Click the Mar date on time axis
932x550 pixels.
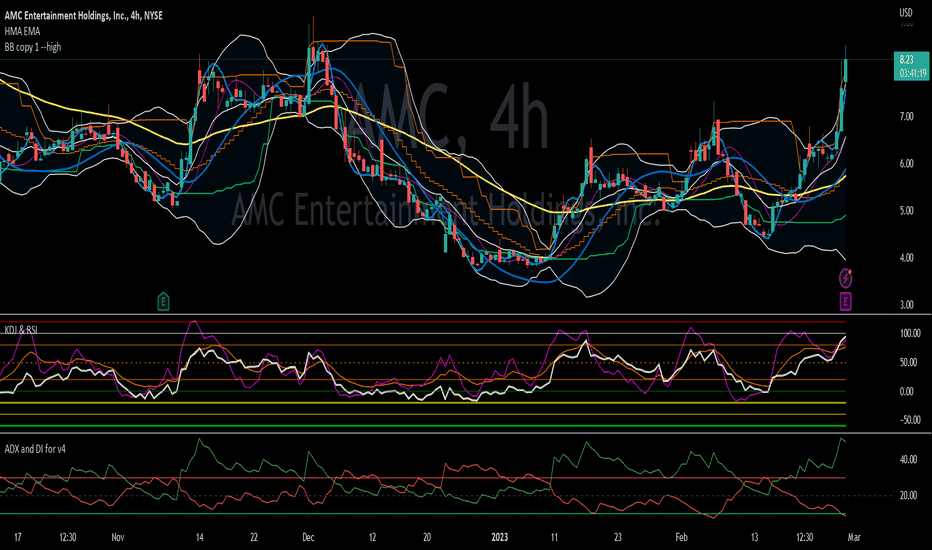click(854, 538)
